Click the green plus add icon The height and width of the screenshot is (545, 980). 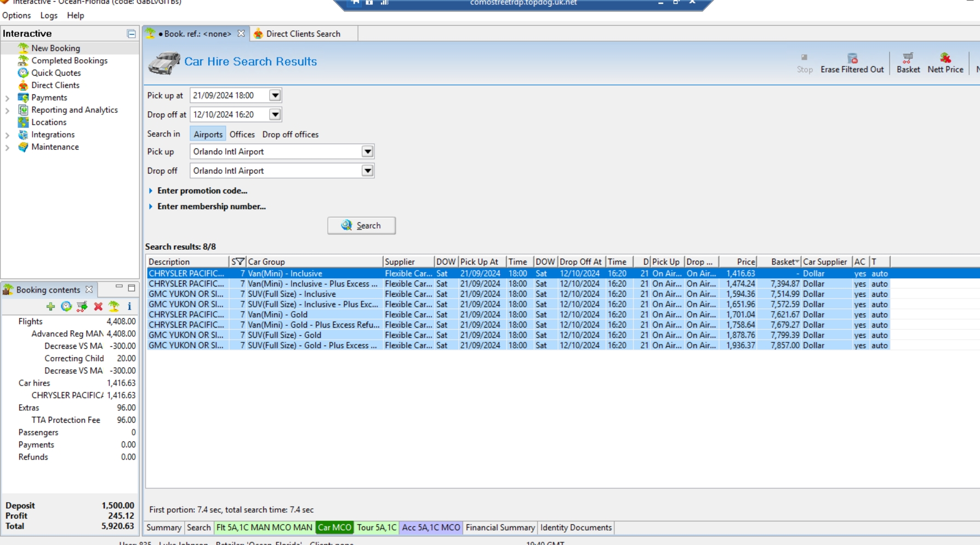(50, 307)
